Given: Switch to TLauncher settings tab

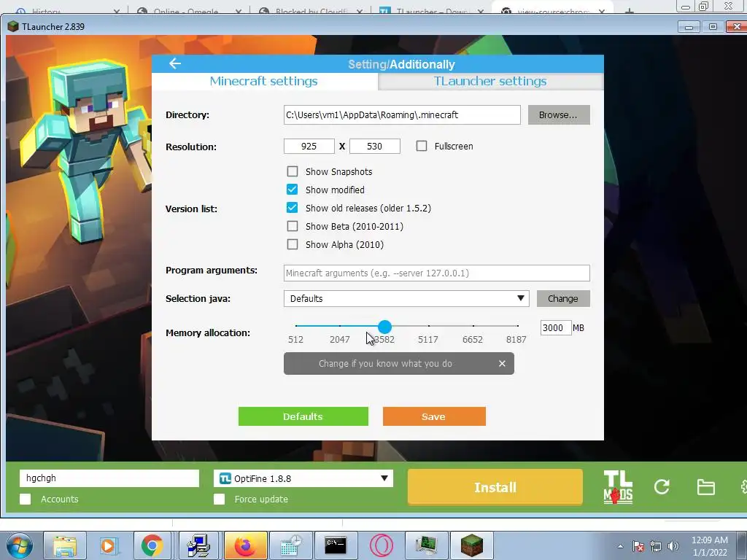Looking at the screenshot, I should (490, 81).
